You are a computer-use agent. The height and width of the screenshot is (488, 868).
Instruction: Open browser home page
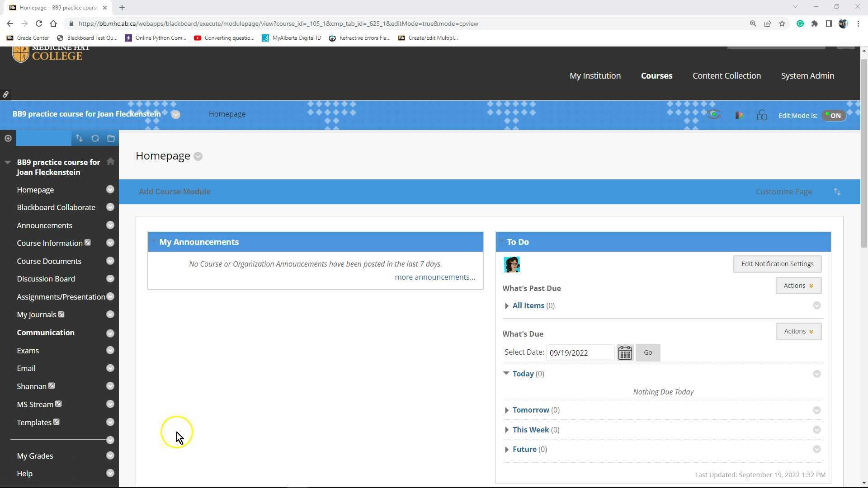[x=53, y=23]
